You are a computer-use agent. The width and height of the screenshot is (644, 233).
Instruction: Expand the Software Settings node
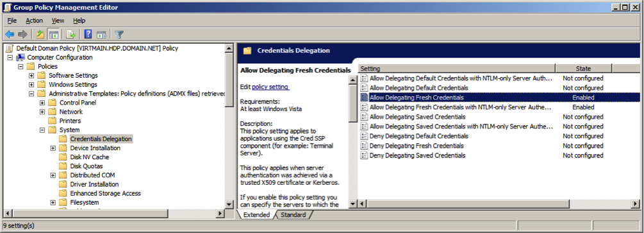pos(31,76)
